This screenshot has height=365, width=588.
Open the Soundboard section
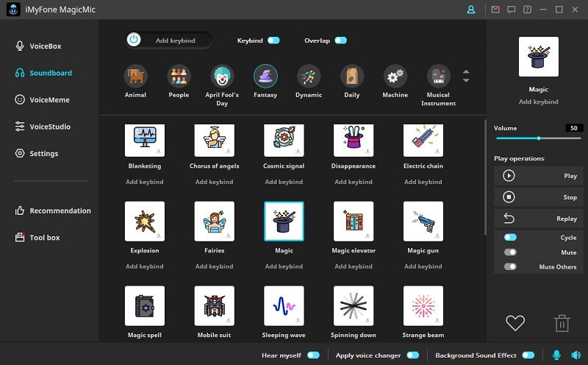pos(43,73)
